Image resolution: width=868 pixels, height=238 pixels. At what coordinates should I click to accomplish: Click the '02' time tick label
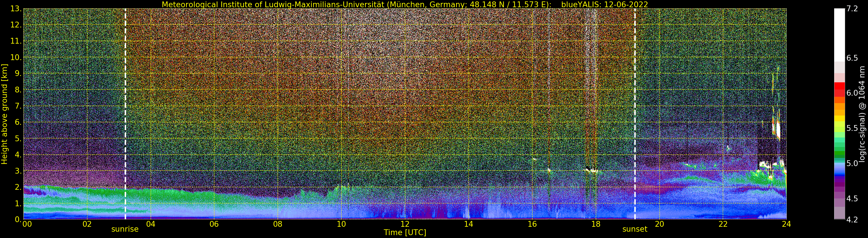pyautogui.click(x=87, y=224)
